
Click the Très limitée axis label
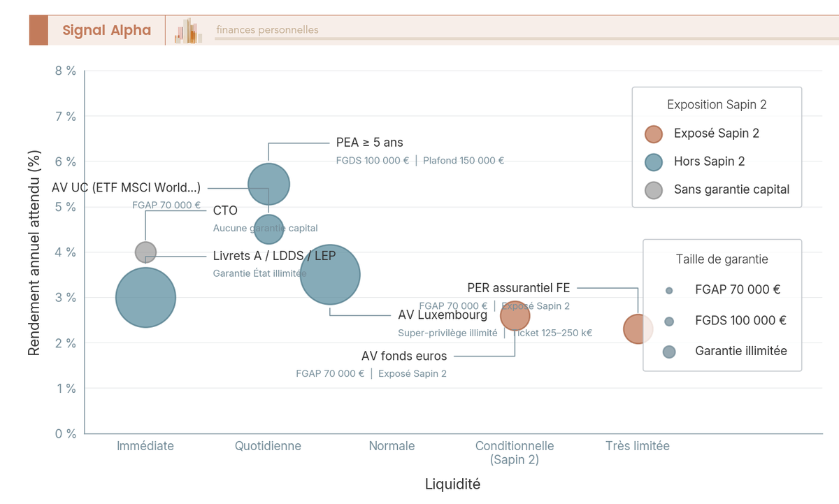638,446
